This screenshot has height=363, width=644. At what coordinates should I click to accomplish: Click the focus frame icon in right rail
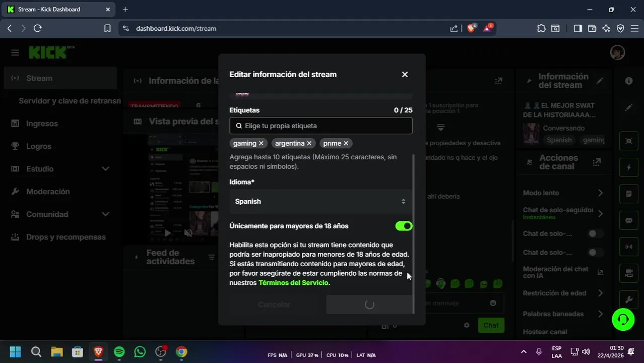coord(629,141)
